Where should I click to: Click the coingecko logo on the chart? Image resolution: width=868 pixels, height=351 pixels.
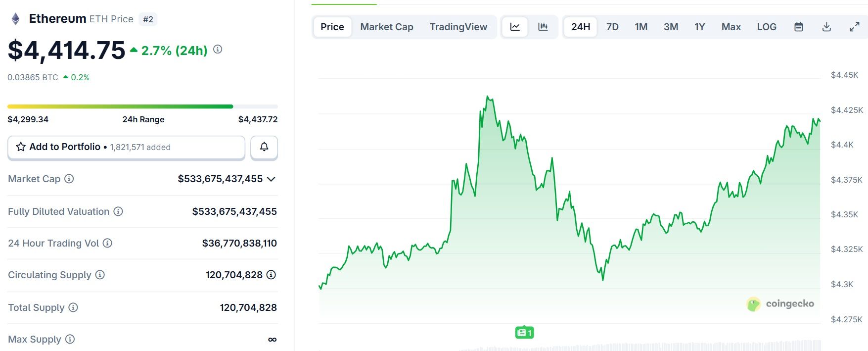coord(780,304)
